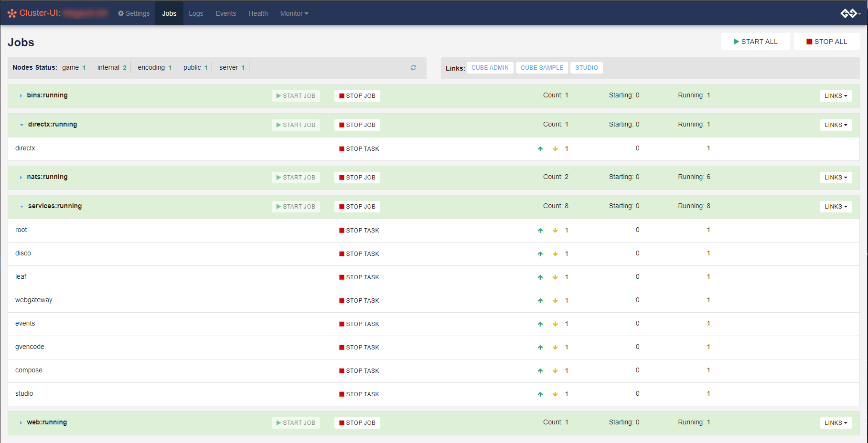Open the Settings page
Screen dimensions: 868x443
coord(134,13)
